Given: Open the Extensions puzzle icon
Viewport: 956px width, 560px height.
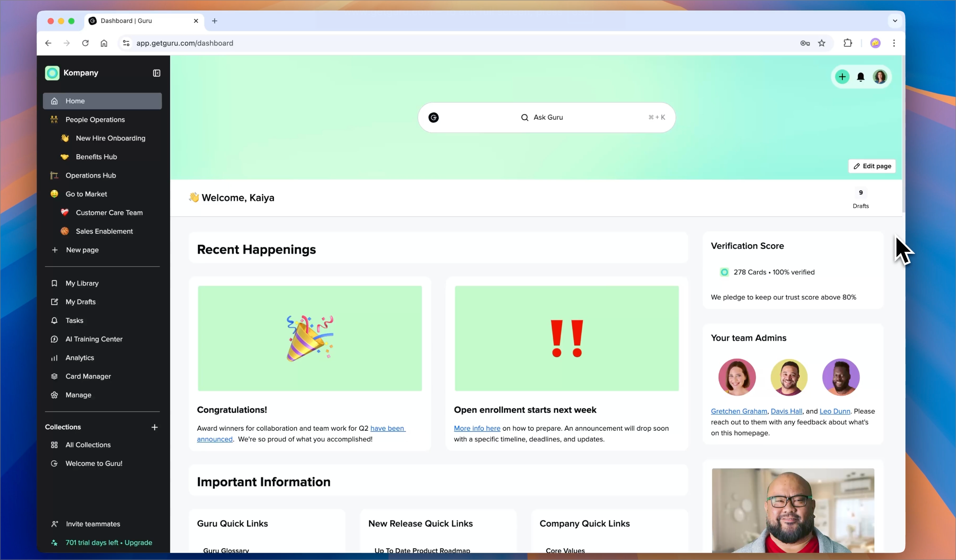Looking at the screenshot, I should coord(847,43).
